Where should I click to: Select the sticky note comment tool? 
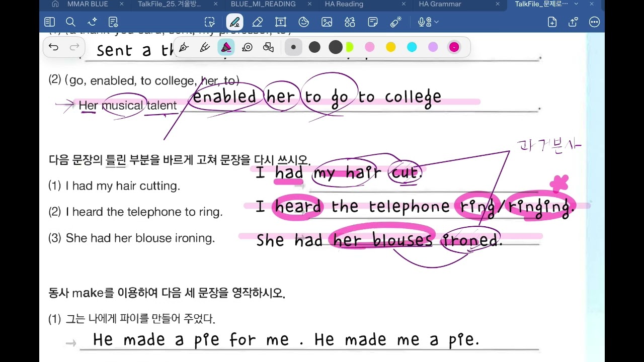tap(373, 22)
